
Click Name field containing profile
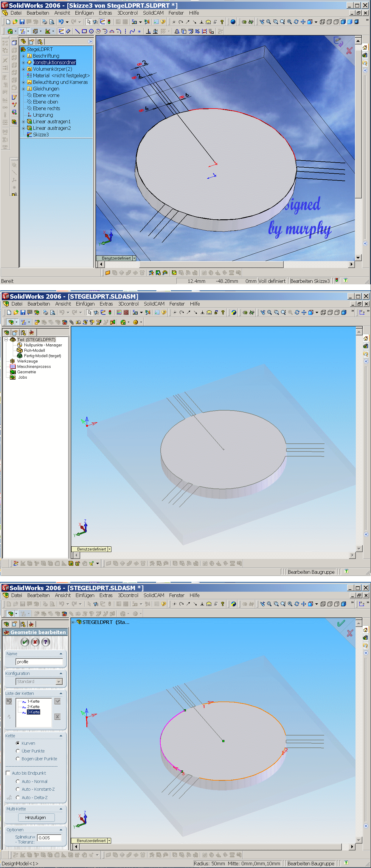click(x=39, y=662)
